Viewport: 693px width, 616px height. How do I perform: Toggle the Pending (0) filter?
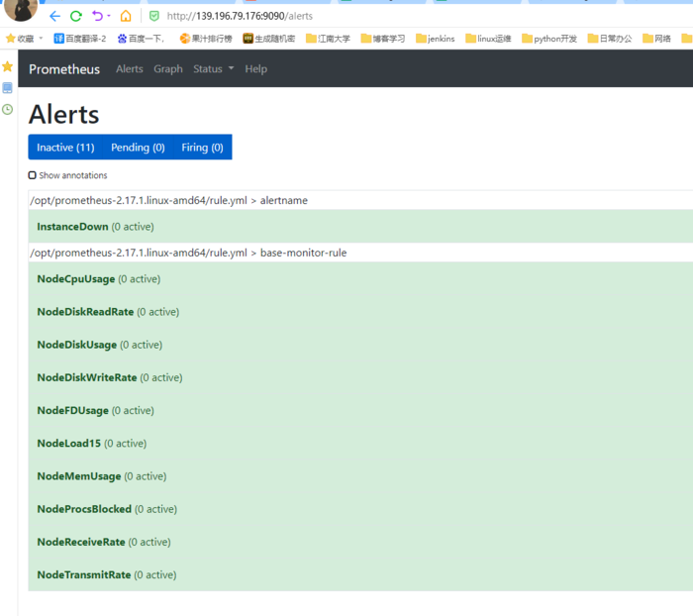point(138,148)
